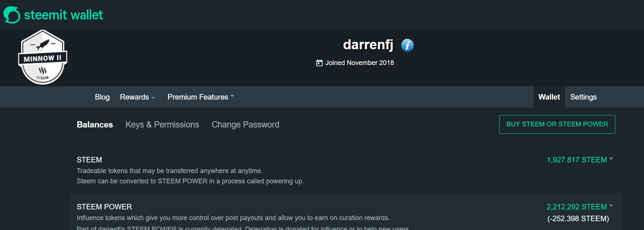This screenshot has width=644, height=230.
Task: Click the calendar icon before Joined November 2018
Action: (x=319, y=63)
